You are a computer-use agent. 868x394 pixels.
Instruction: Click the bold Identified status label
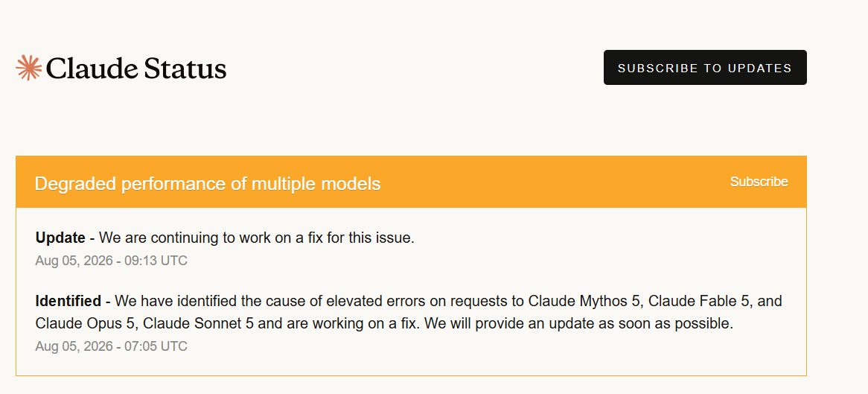68,301
